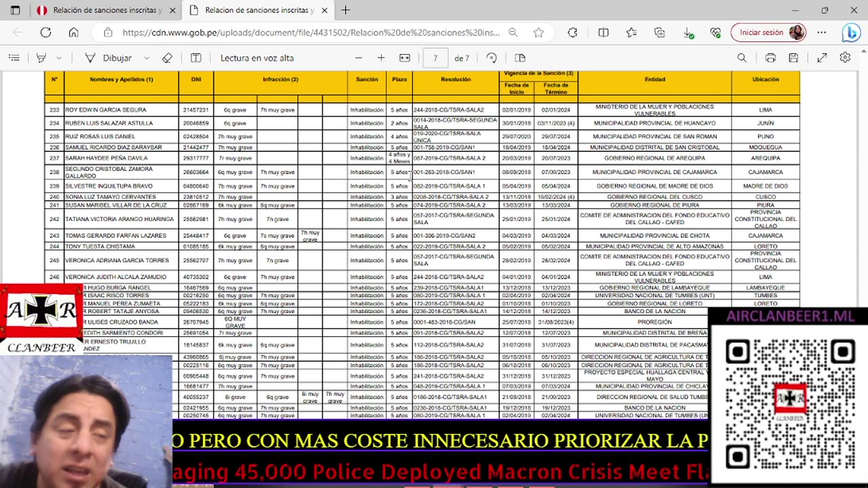
Task: Select name TONY TUESTA CHISTAMA
Action: 100,246
